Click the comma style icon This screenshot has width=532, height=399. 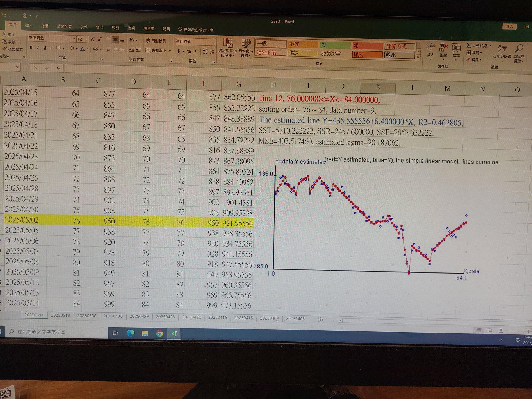point(195,51)
